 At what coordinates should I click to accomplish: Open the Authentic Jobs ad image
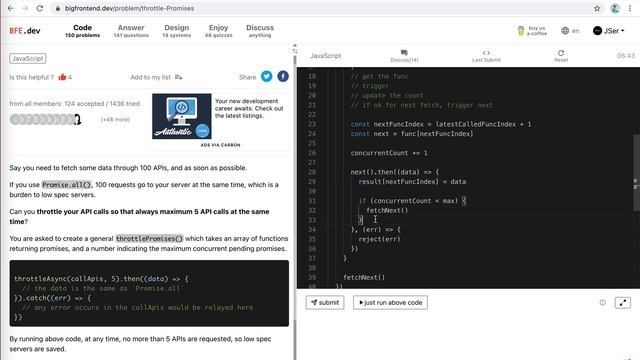[182, 116]
